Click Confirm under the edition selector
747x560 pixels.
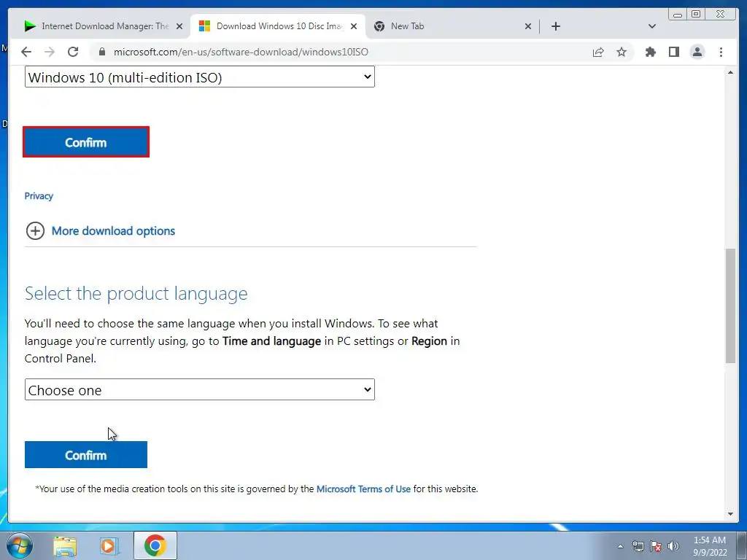86,142
